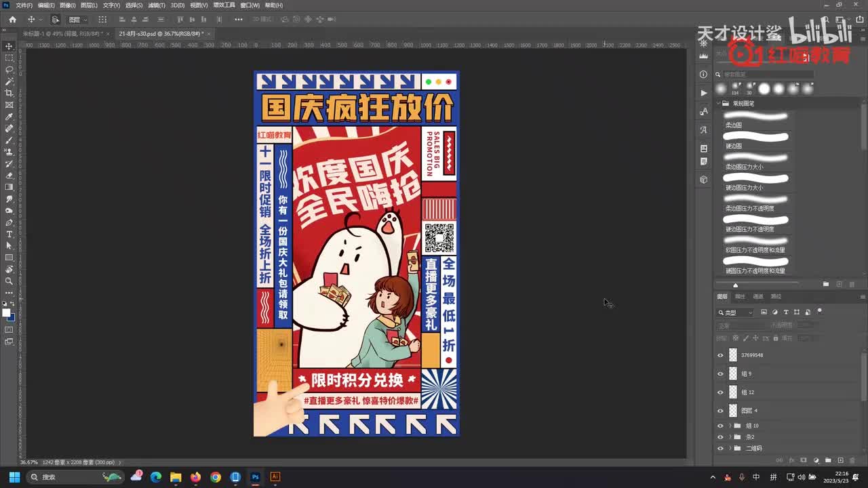This screenshot has width=868, height=488.
Task: Select the Move tool
Action: (x=9, y=46)
